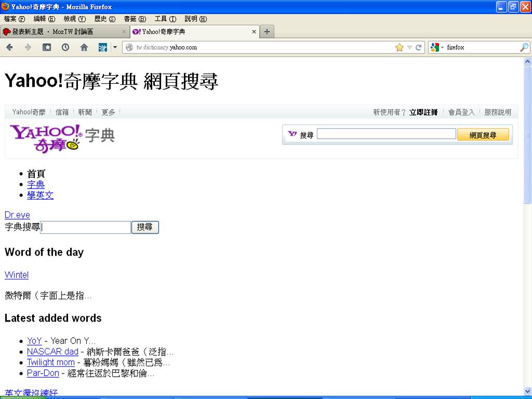The width and height of the screenshot is (532, 399).
Task: Open the 歷史 (S) menu
Action: (105, 19)
